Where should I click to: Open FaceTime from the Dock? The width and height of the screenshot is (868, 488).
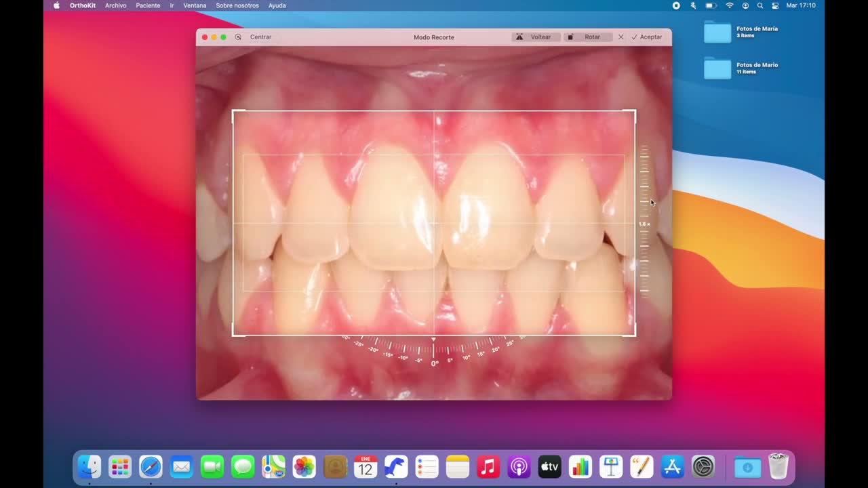[x=212, y=466]
